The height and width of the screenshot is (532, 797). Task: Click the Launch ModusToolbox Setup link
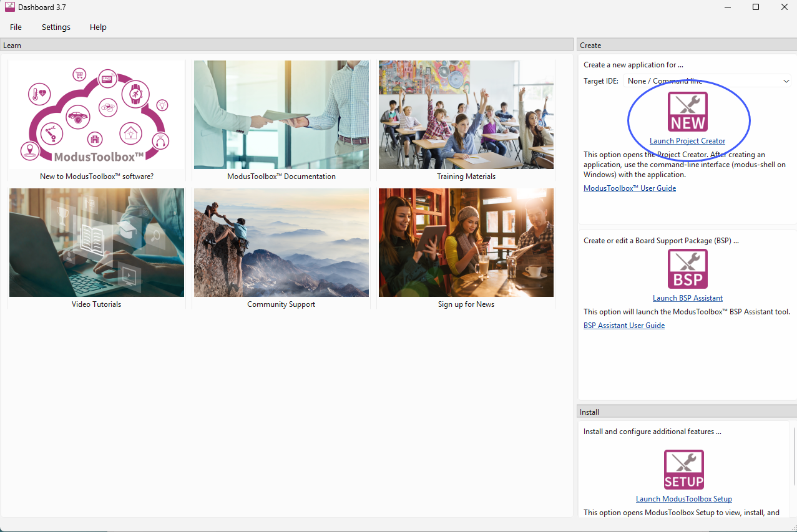(x=683, y=499)
